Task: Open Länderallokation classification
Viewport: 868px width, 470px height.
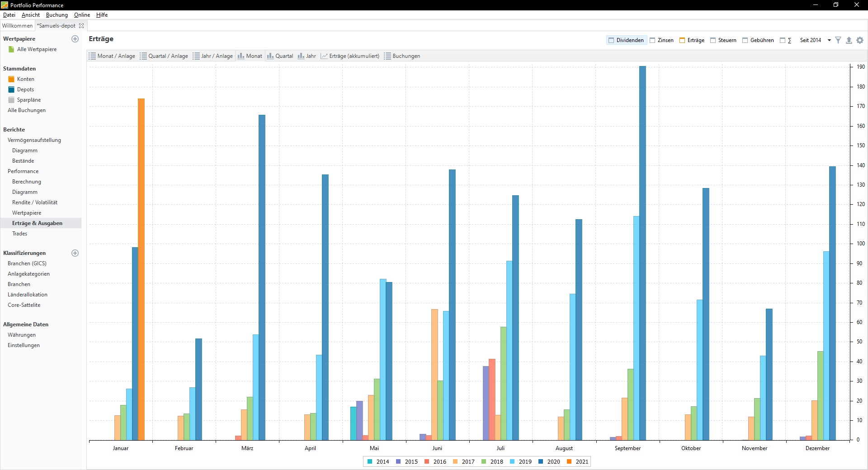Action: [x=28, y=295]
